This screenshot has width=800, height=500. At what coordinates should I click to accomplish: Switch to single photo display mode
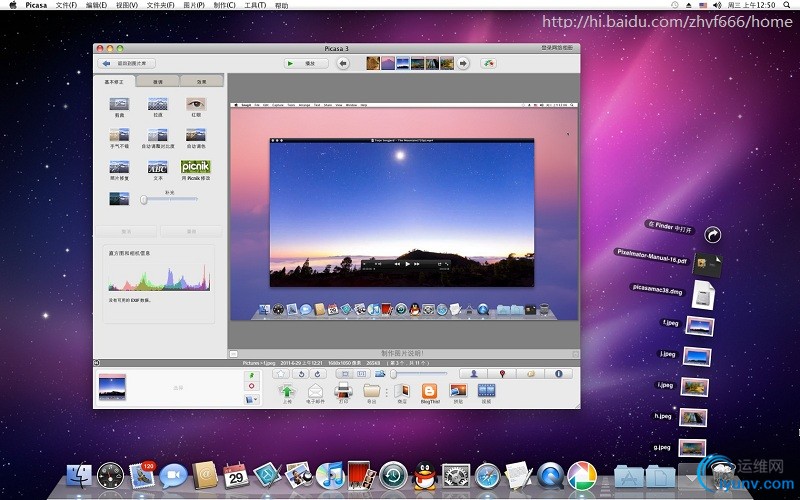point(345,374)
